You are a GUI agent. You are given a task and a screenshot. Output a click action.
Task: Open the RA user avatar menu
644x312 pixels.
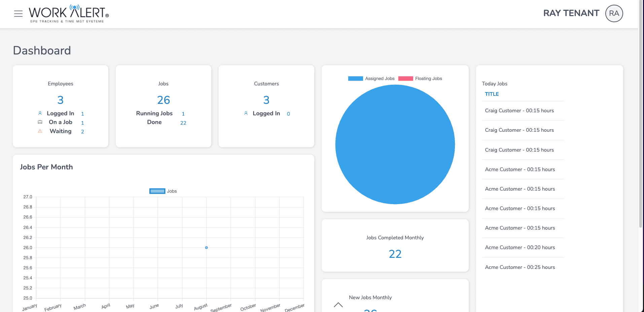click(x=614, y=13)
